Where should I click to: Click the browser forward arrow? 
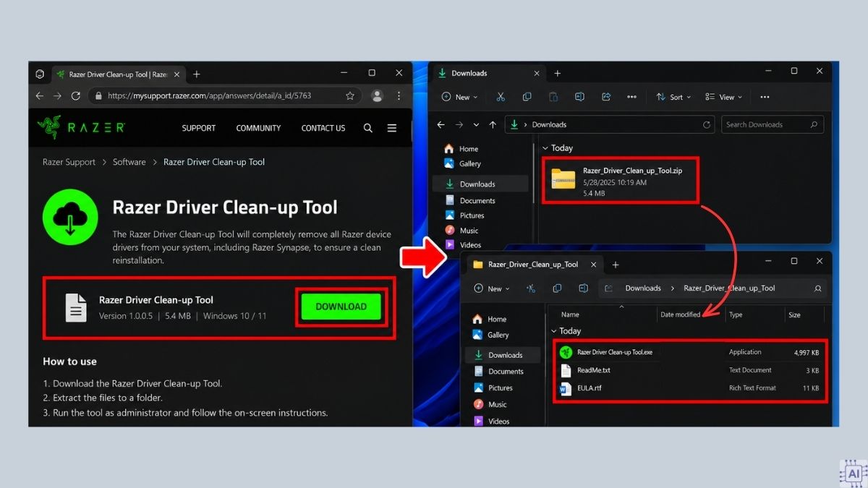pos(58,95)
